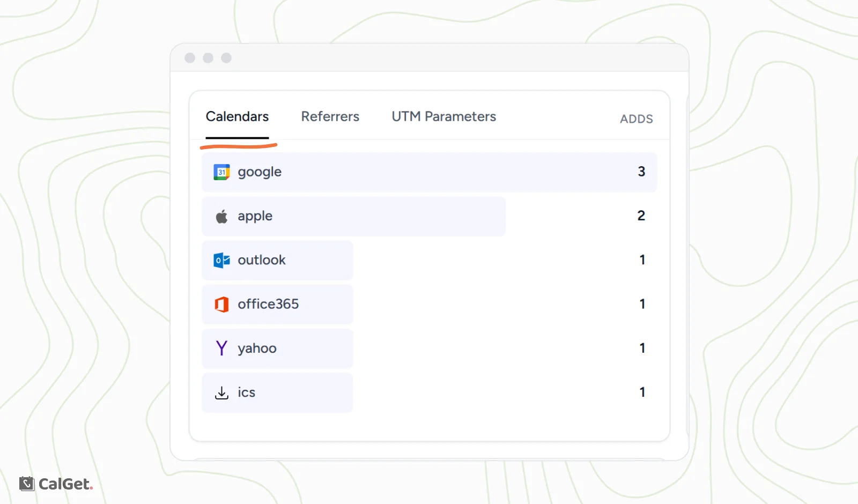This screenshot has width=858, height=504.
Task: Click the ADDS column header
Action: [637, 119]
